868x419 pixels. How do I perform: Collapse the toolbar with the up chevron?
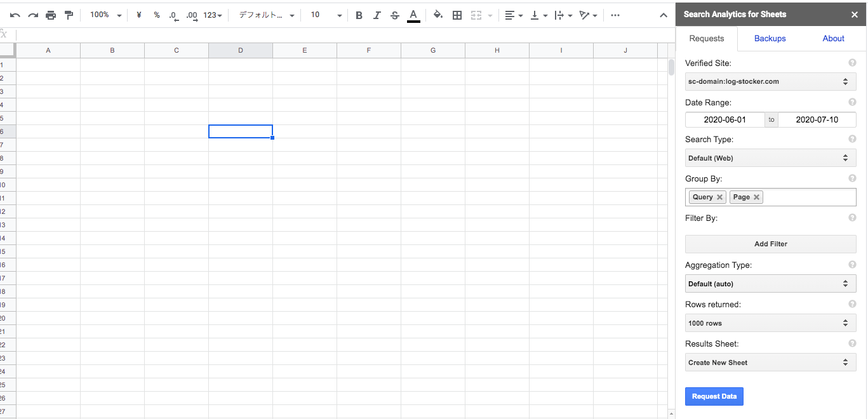pos(664,15)
